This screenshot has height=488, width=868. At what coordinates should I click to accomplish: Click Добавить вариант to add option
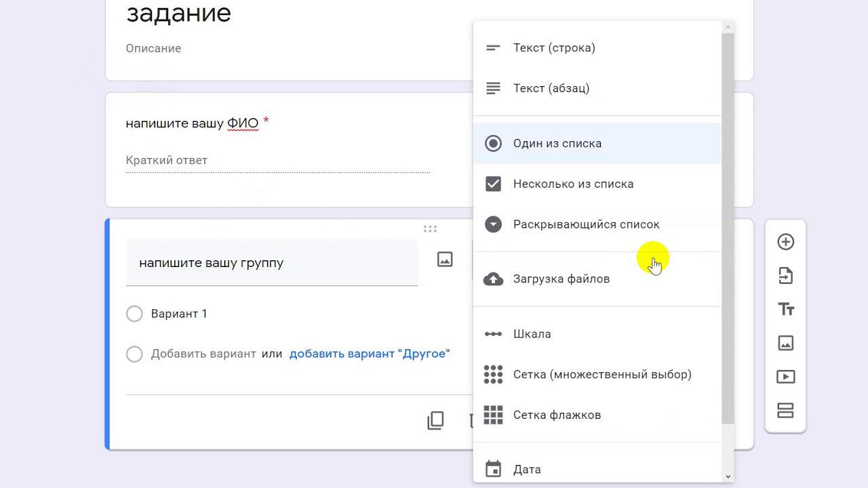point(203,354)
